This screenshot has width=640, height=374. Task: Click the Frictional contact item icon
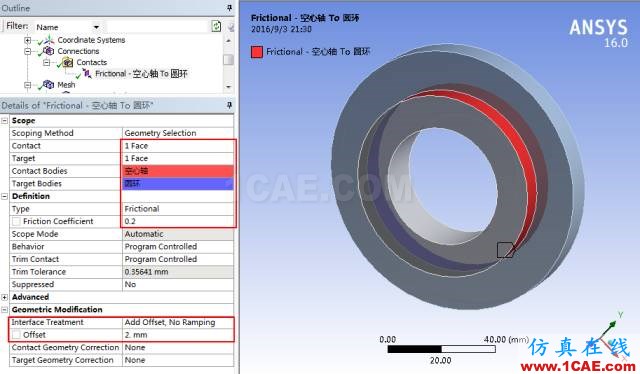point(87,73)
